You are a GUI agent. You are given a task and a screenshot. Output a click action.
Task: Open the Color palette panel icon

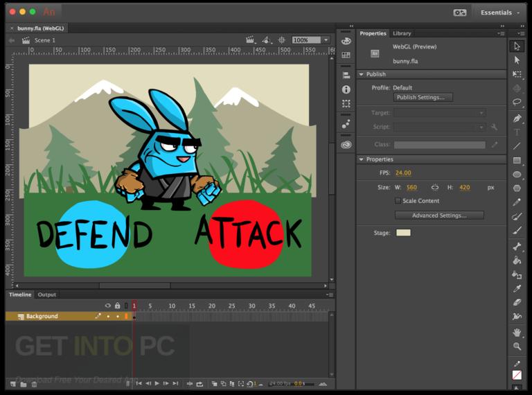click(x=346, y=41)
